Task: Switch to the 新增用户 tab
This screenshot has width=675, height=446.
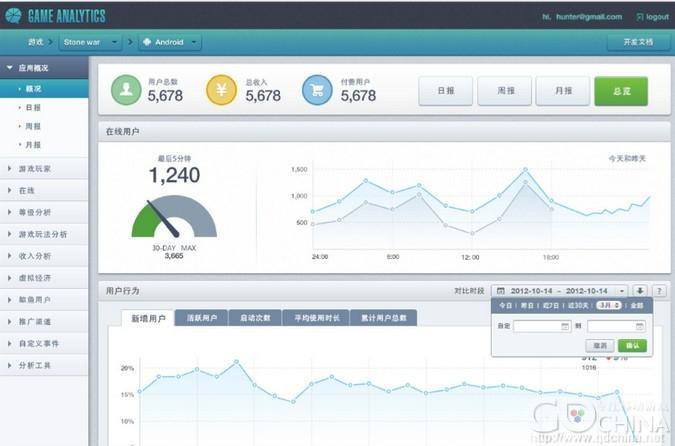Action: click(148, 318)
